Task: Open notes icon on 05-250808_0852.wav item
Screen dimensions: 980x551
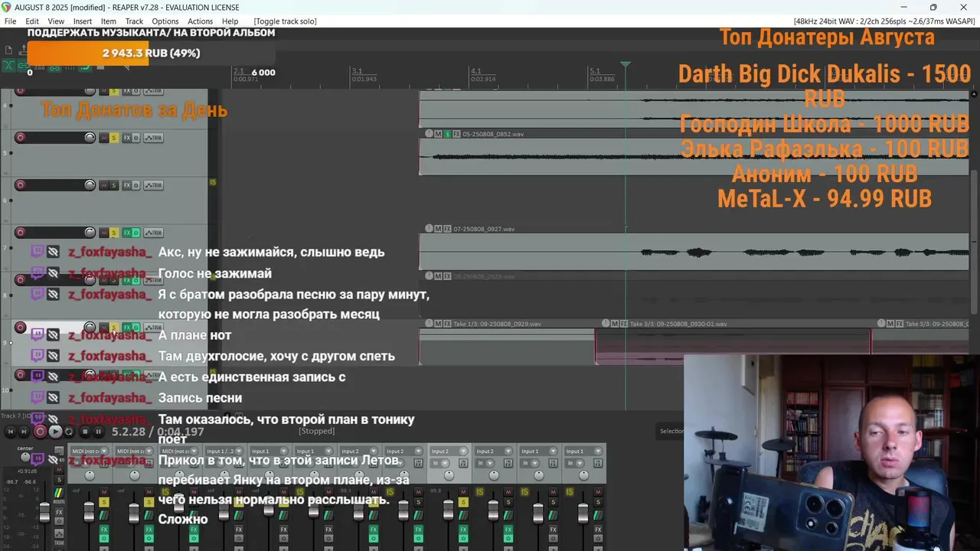Action: pyautogui.click(x=447, y=134)
